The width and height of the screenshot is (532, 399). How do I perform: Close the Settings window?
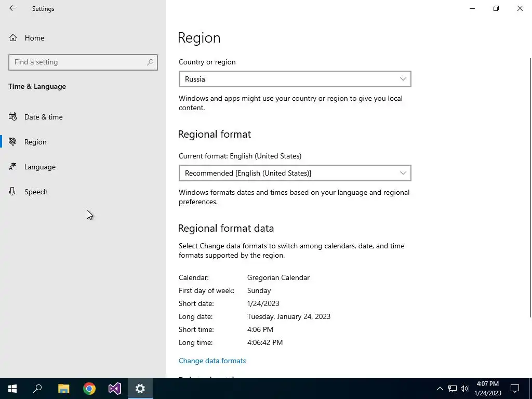pos(520,8)
